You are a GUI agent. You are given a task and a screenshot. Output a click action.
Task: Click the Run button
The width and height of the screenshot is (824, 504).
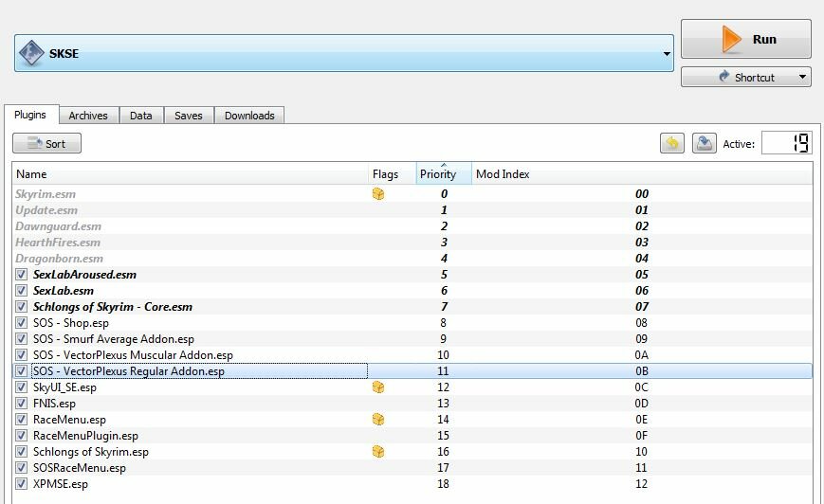(746, 40)
